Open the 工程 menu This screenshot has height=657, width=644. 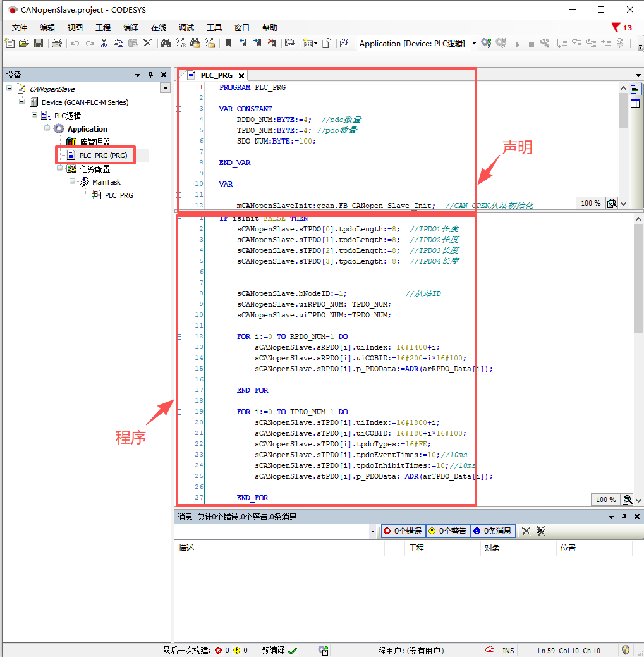point(103,28)
